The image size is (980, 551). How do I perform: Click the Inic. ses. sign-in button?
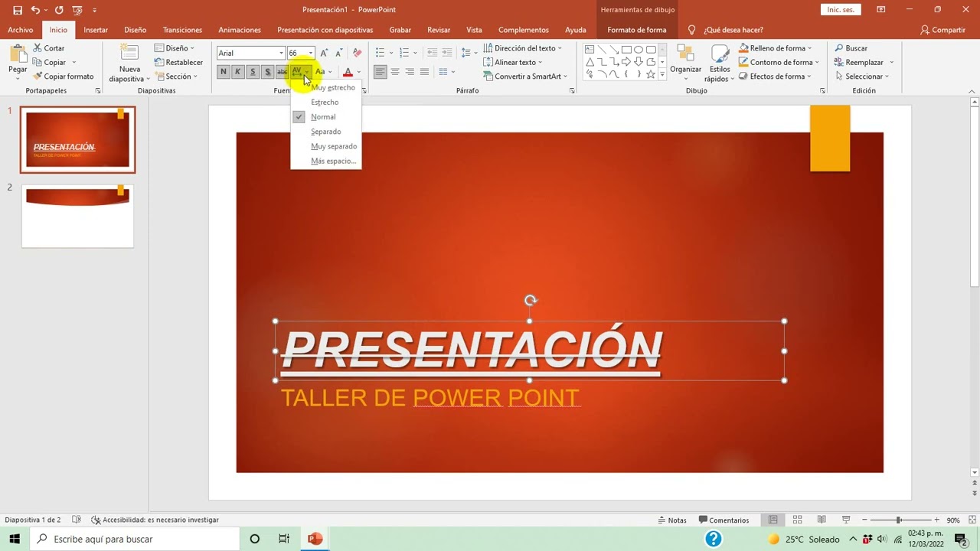(x=841, y=10)
